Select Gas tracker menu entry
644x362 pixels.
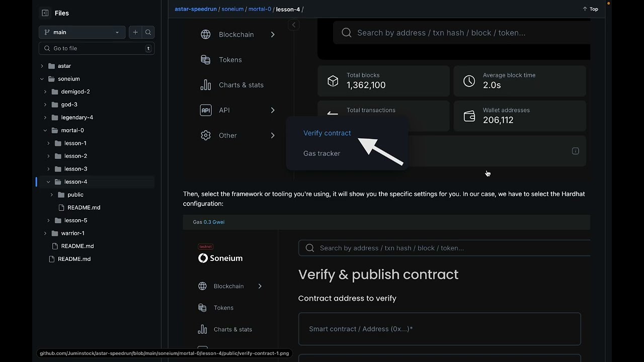[x=321, y=153]
